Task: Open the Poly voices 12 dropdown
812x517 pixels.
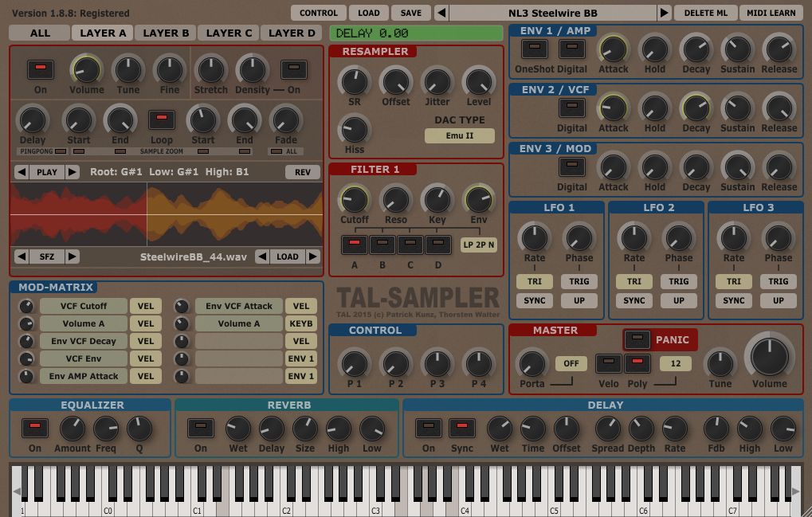Action: pos(675,363)
